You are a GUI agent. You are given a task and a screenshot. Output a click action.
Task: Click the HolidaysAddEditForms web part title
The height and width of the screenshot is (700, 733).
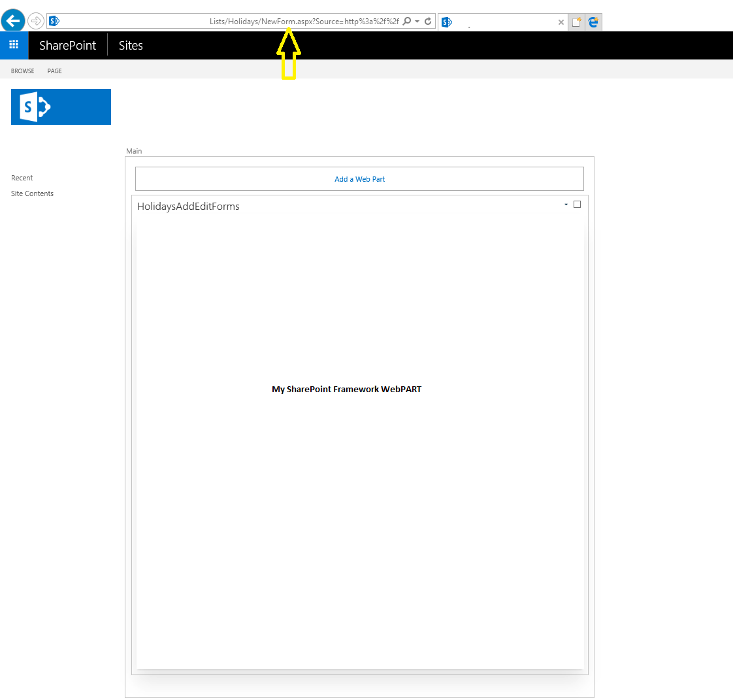pos(188,207)
